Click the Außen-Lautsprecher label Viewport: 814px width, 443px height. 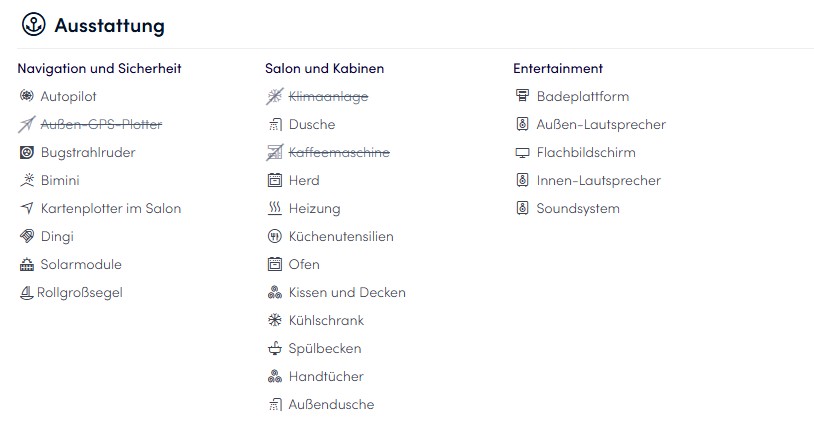(x=601, y=125)
